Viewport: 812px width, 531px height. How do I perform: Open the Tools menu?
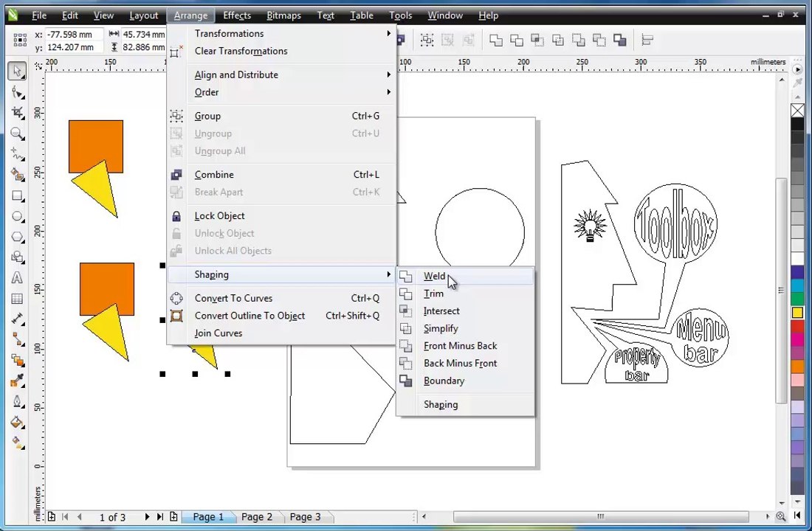400,15
